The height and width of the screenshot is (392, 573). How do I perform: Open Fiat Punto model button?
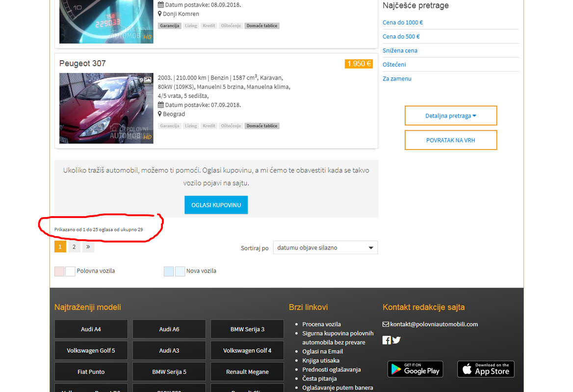point(91,372)
